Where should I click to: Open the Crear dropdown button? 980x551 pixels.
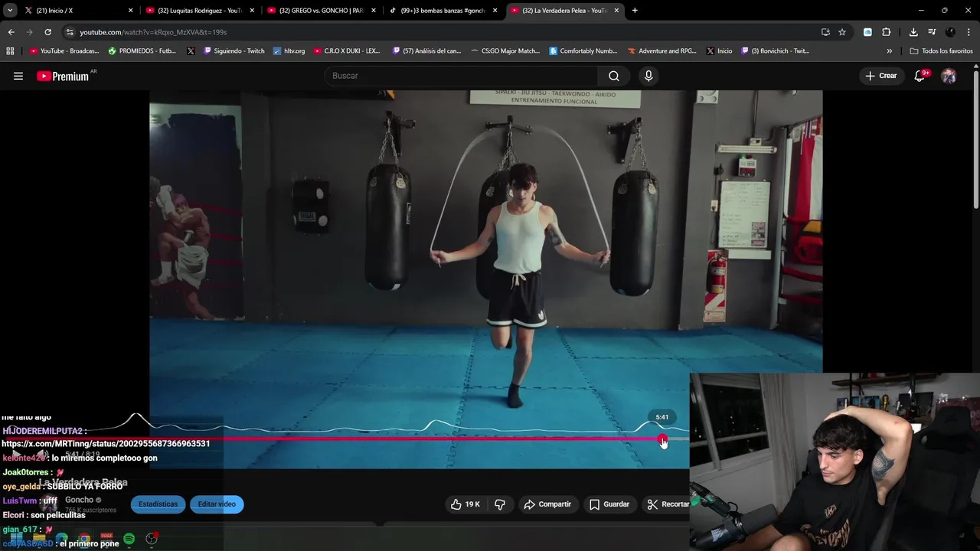[880, 76]
